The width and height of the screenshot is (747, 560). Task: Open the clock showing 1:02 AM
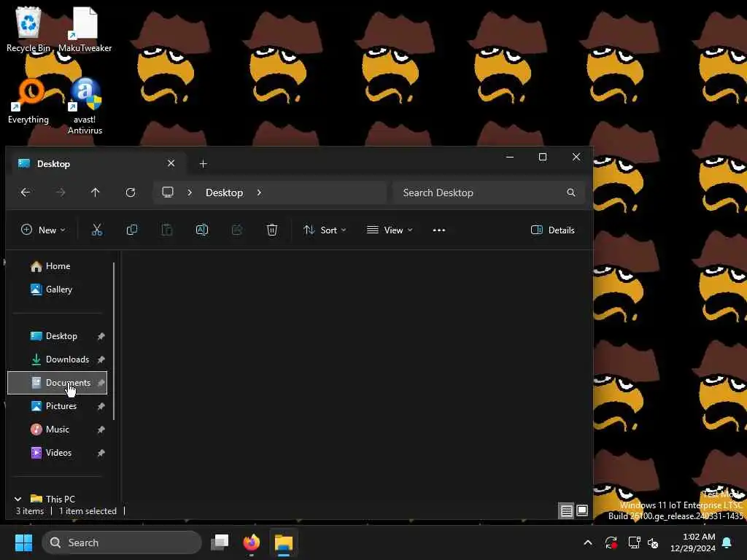pos(693,542)
